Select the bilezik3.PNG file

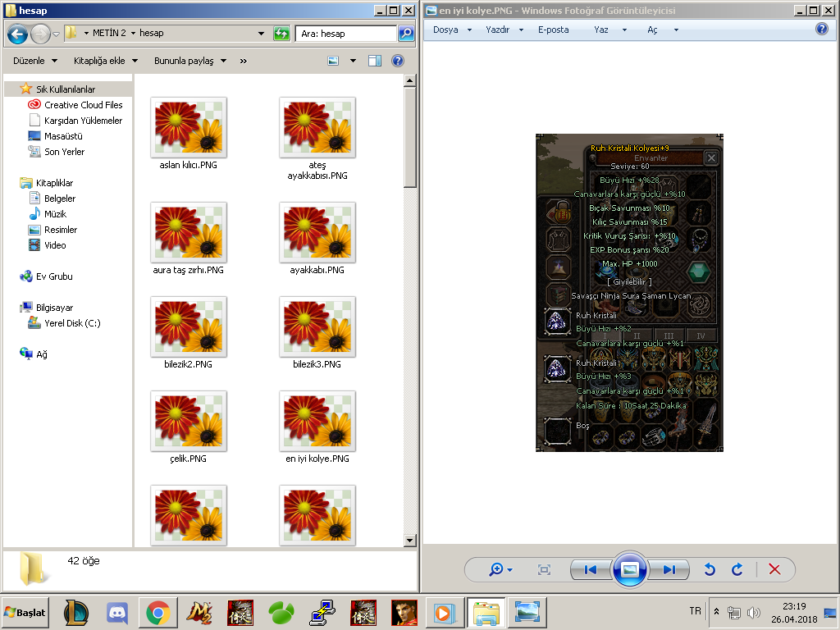(x=317, y=326)
